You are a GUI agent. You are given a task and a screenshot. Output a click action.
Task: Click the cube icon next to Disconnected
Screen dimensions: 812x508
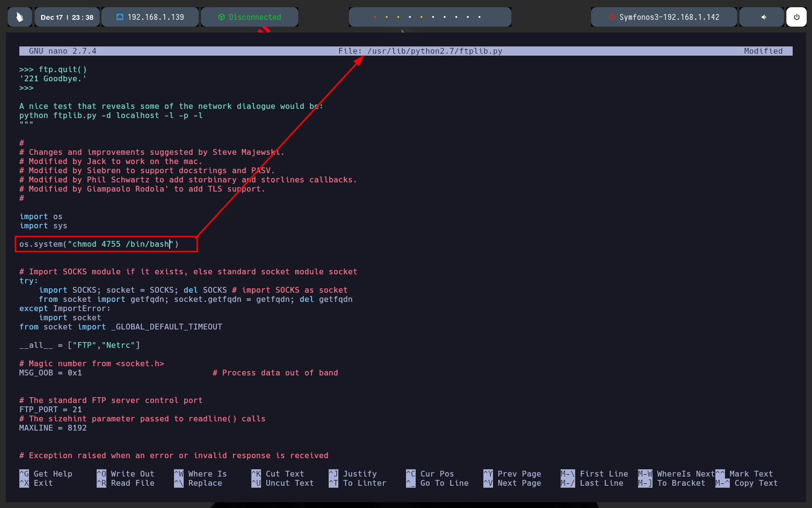221,17
